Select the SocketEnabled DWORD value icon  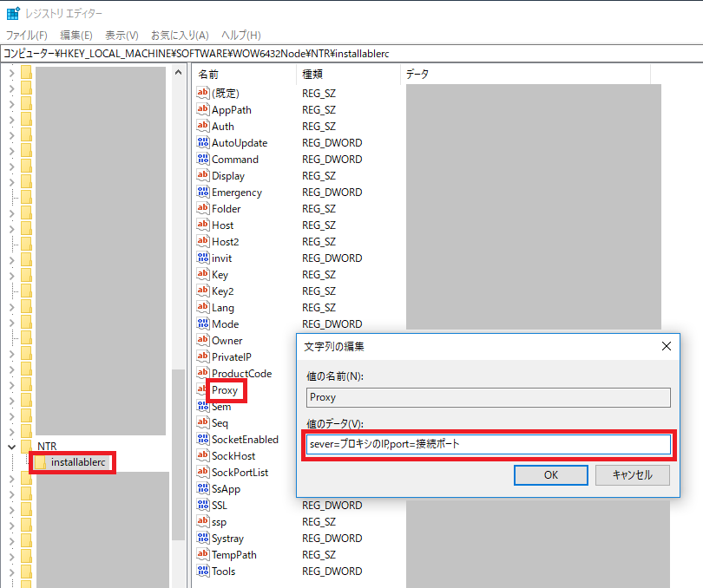[x=203, y=439]
